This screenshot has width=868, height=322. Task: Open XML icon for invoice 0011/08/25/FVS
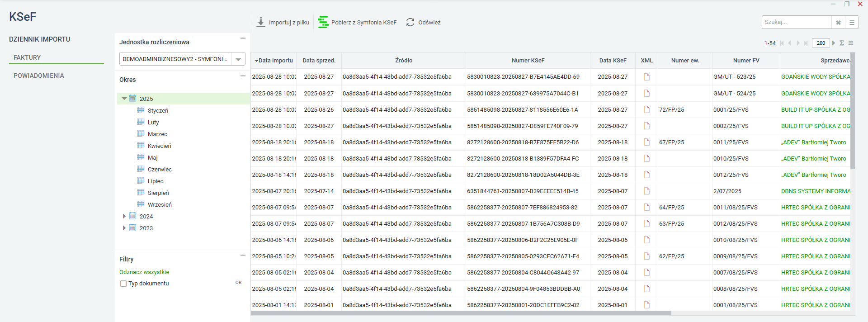(646, 207)
